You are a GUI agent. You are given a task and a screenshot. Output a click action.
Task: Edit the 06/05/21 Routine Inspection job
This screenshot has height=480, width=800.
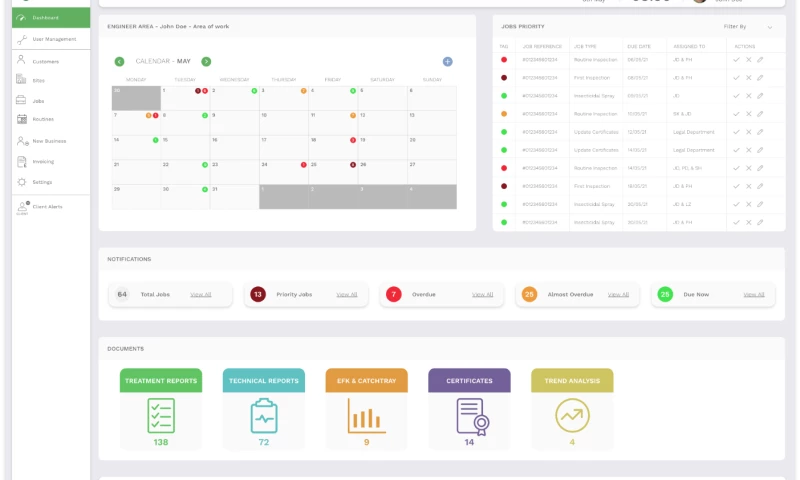click(760, 60)
